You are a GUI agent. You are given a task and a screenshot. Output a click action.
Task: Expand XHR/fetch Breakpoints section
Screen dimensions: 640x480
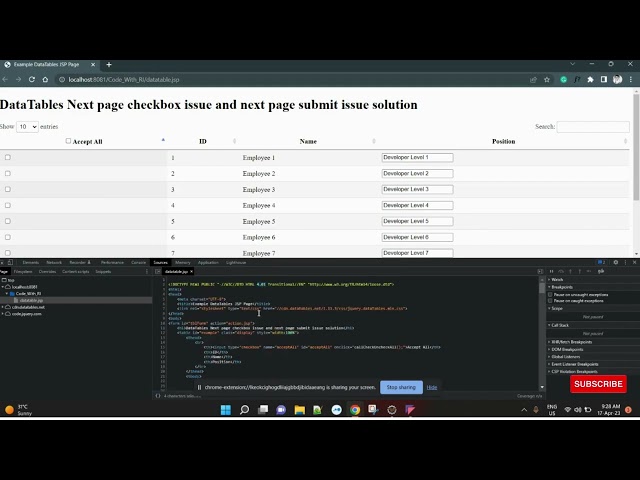(x=570, y=342)
